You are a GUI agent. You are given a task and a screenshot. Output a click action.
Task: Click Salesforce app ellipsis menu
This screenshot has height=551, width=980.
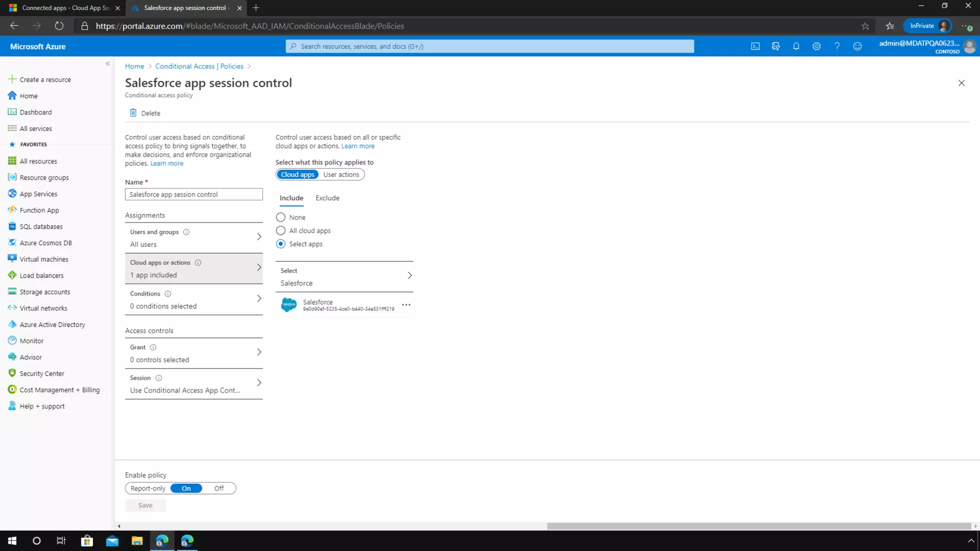pos(406,305)
